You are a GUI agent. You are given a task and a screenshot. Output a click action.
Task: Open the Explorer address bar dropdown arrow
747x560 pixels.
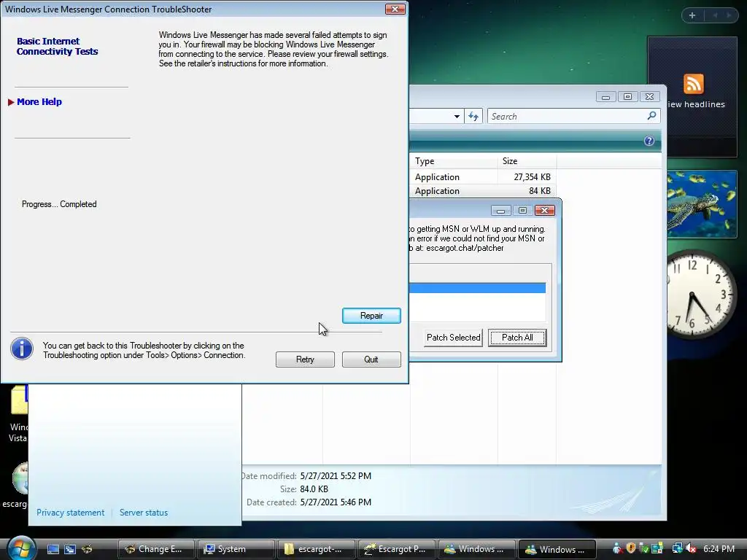457,116
